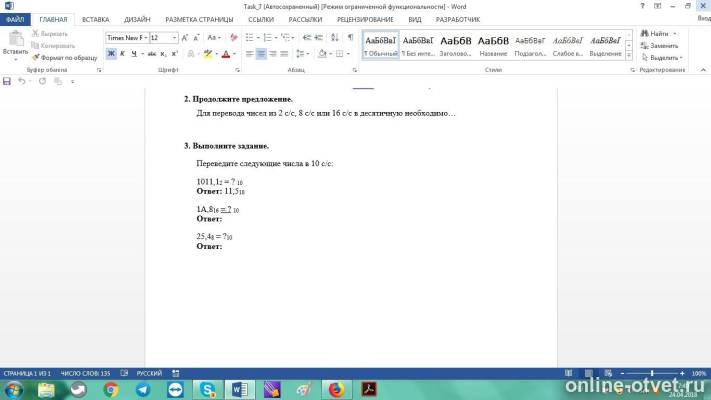Open Change Case (Aa) dropdown
Image resolution: width=711 pixels, height=400 pixels.
(x=214, y=38)
